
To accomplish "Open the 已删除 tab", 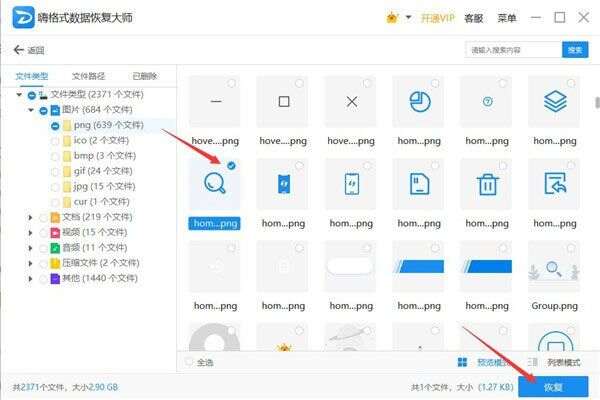I will [x=145, y=76].
